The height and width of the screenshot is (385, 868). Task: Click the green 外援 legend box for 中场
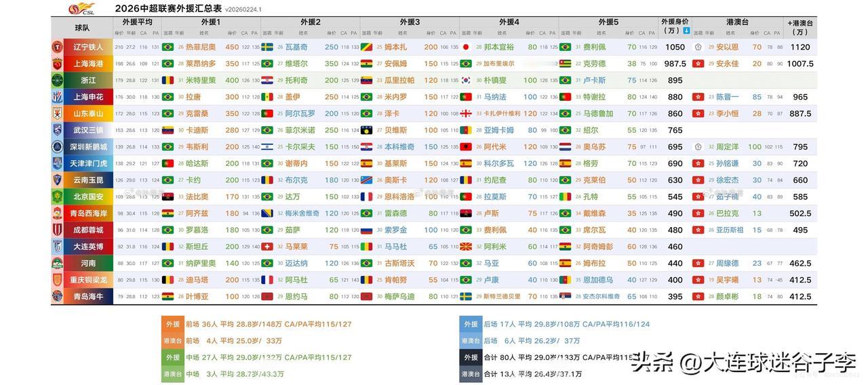[x=172, y=357]
